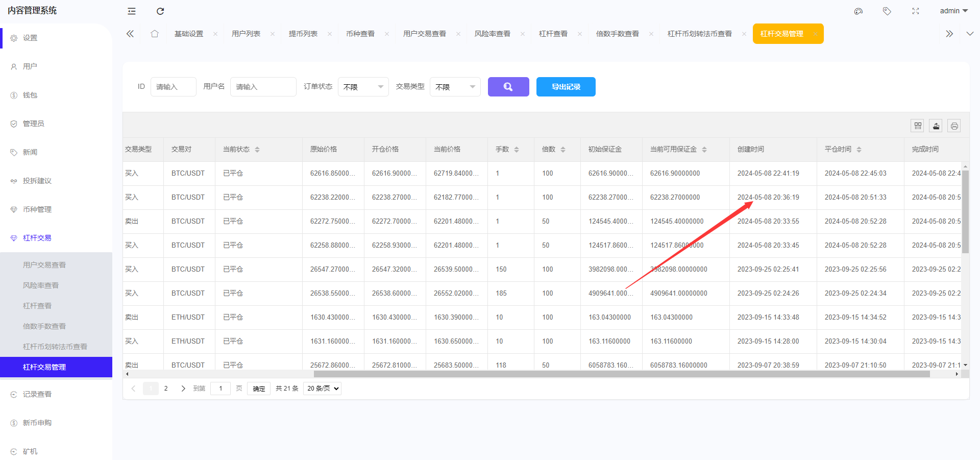980x460 pixels.
Task: Click the refresh page icon
Action: (x=160, y=11)
